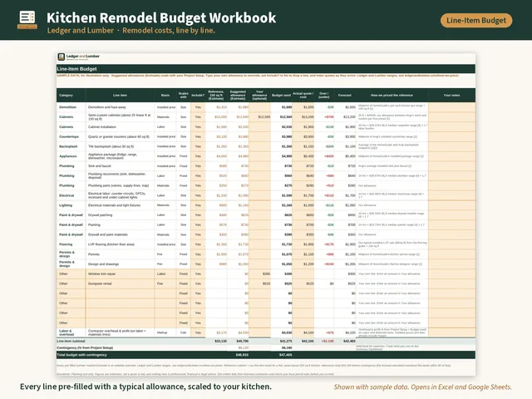The width and height of the screenshot is (532, 399).
Task: Click the Painting line item cell
Action: (120, 225)
